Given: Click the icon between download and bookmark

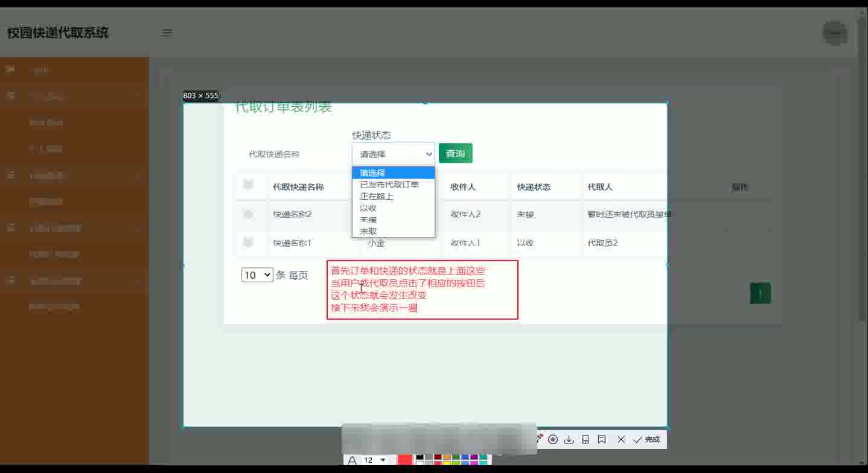Looking at the screenshot, I should (x=586, y=439).
